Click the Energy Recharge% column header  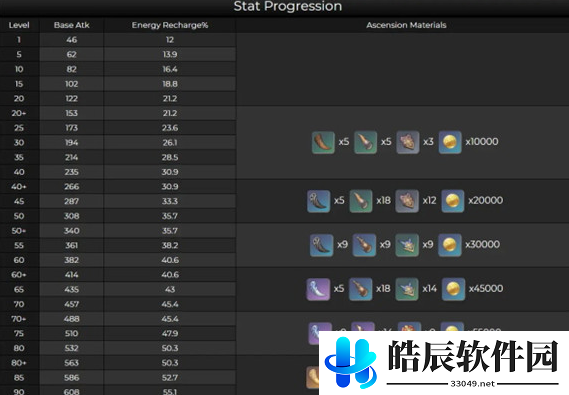point(170,25)
